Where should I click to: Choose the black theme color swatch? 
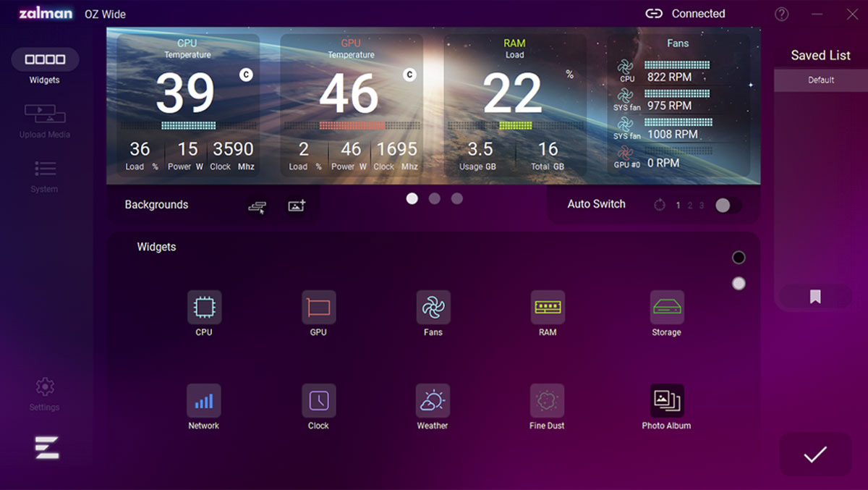click(739, 258)
